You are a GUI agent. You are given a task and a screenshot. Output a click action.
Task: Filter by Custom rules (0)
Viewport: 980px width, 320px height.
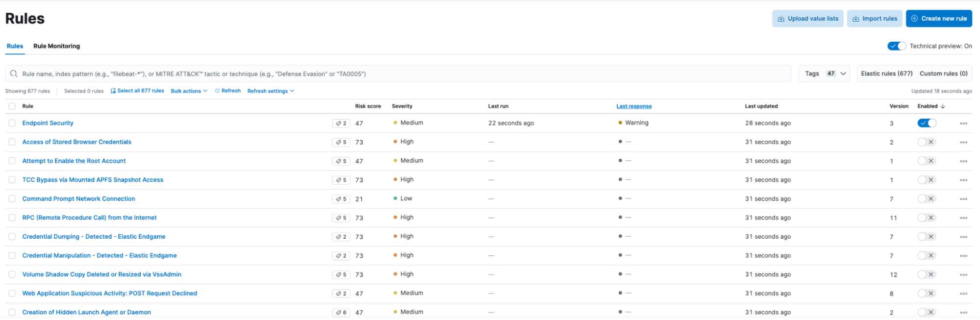pos(944,74)
